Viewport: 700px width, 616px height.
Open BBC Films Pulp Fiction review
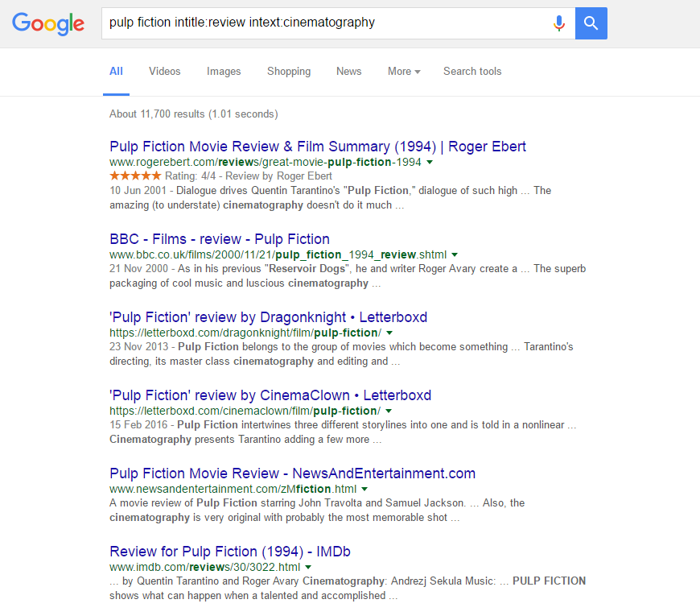(x=220, y=239)
